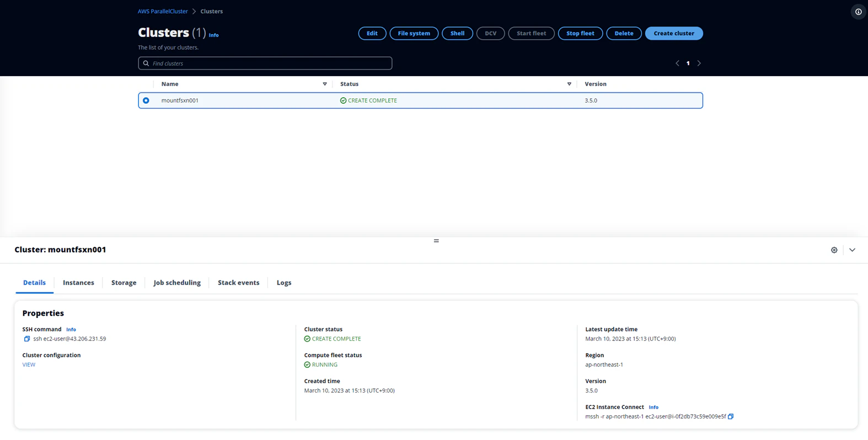Open Info link next to SSH command
Image resolution: width=868 pixels, height=440 pixels.
[71, 330]
